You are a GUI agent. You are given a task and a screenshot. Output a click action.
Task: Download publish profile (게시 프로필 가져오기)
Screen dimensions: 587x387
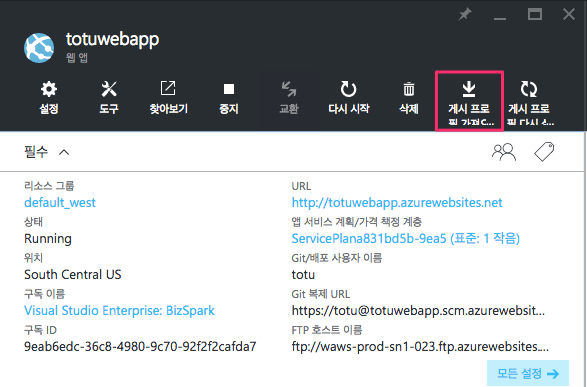469,101
